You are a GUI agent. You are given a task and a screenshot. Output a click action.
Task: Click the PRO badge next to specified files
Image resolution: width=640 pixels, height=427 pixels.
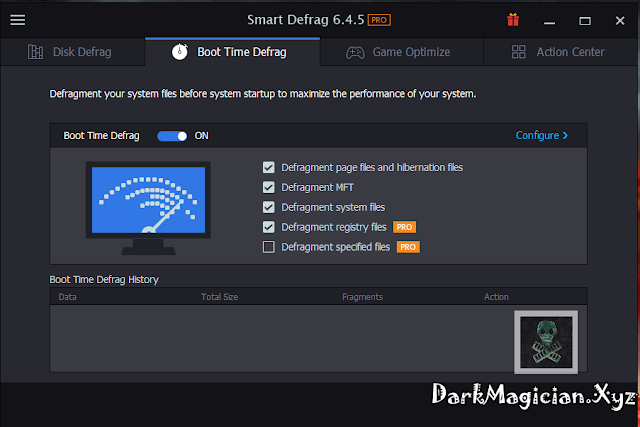[408, 247]
